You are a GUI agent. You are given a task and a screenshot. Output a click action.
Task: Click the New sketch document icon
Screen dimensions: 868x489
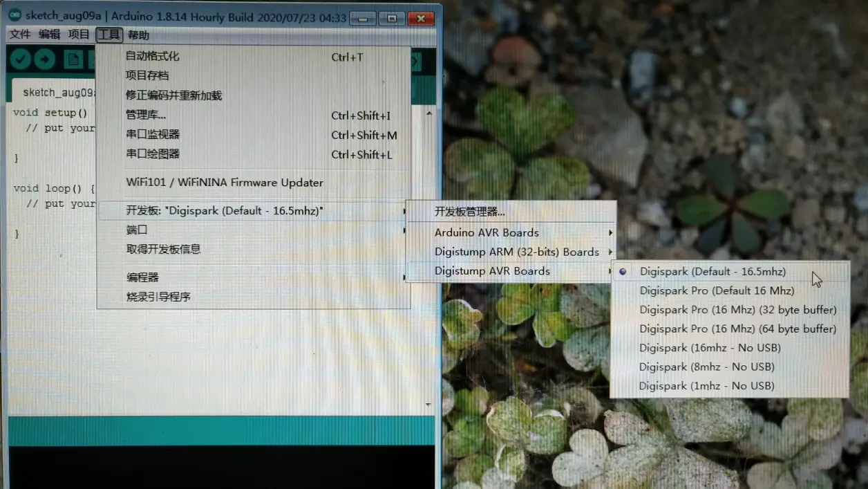point(73,60)
